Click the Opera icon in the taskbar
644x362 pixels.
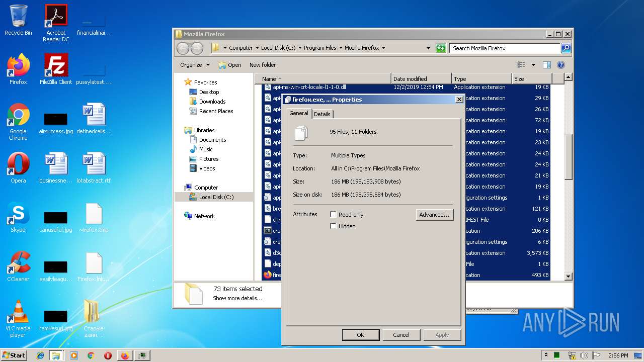coord(108,355)
